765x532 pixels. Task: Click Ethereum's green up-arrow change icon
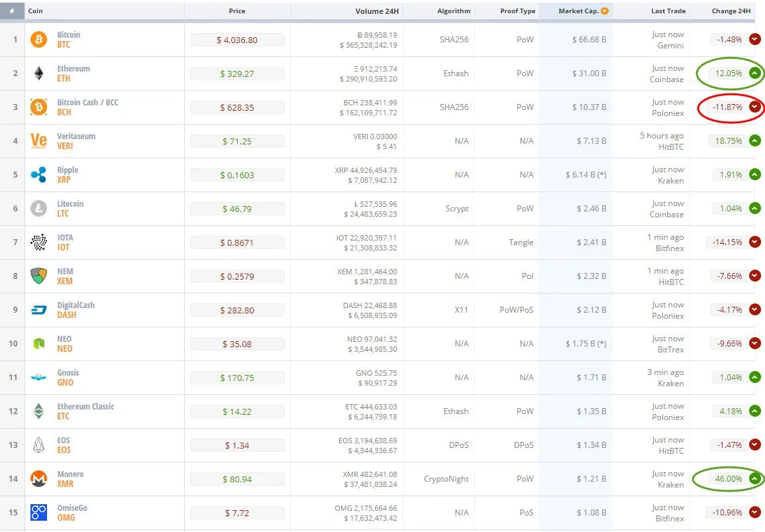click(755, 74)
